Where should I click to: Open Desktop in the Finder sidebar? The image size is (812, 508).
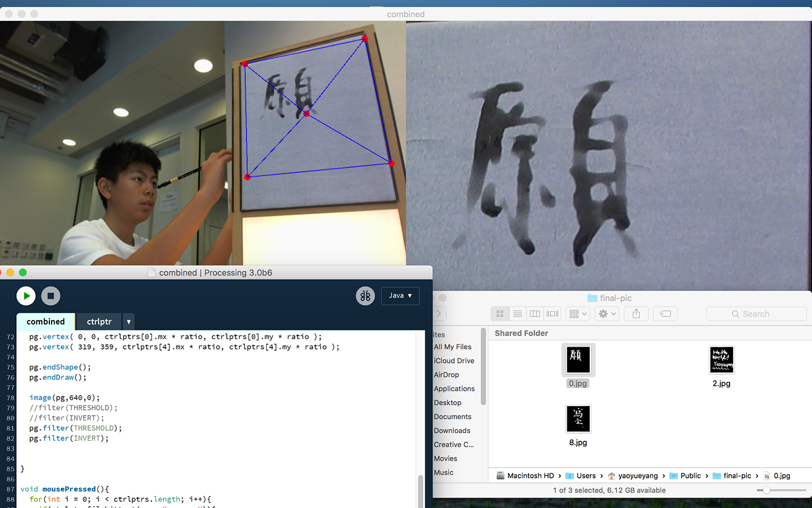447,402
